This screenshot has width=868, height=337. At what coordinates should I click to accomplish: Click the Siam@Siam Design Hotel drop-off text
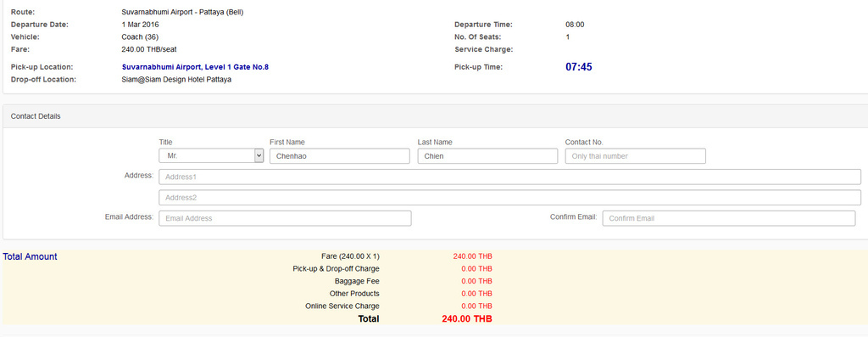176,80
